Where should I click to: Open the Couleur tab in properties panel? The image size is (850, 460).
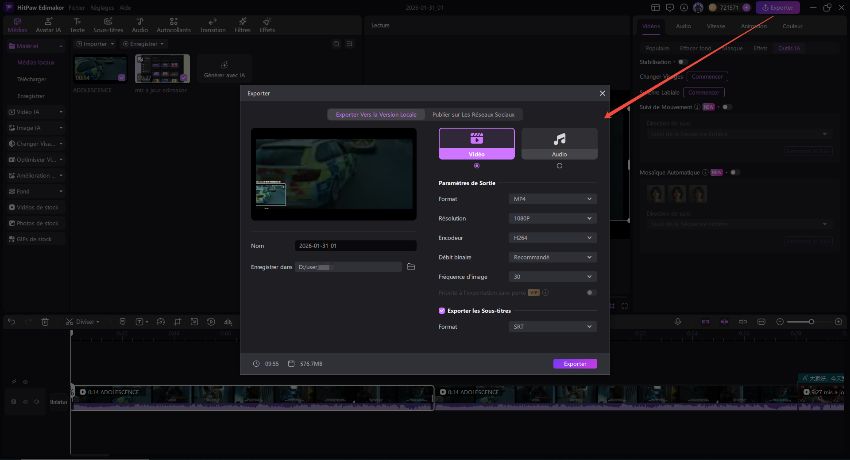coord(792,26)
